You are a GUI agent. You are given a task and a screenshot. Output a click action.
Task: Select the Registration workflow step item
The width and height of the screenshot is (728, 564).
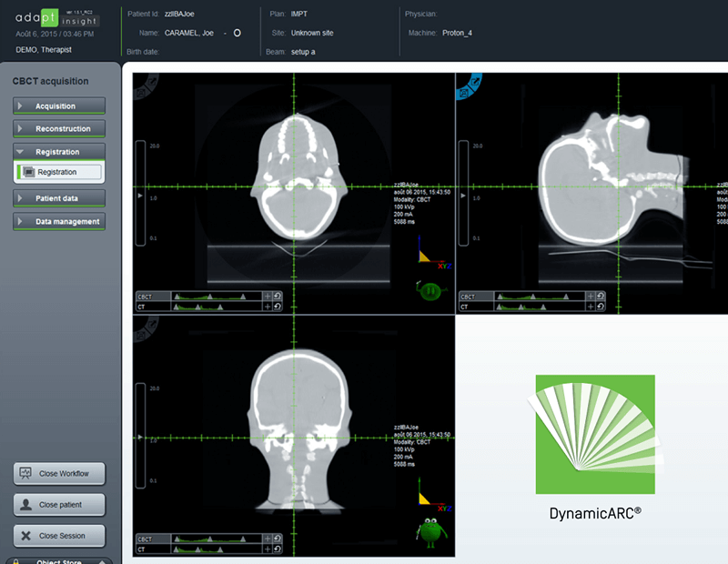pyautogui.click(x=59, y=172)
